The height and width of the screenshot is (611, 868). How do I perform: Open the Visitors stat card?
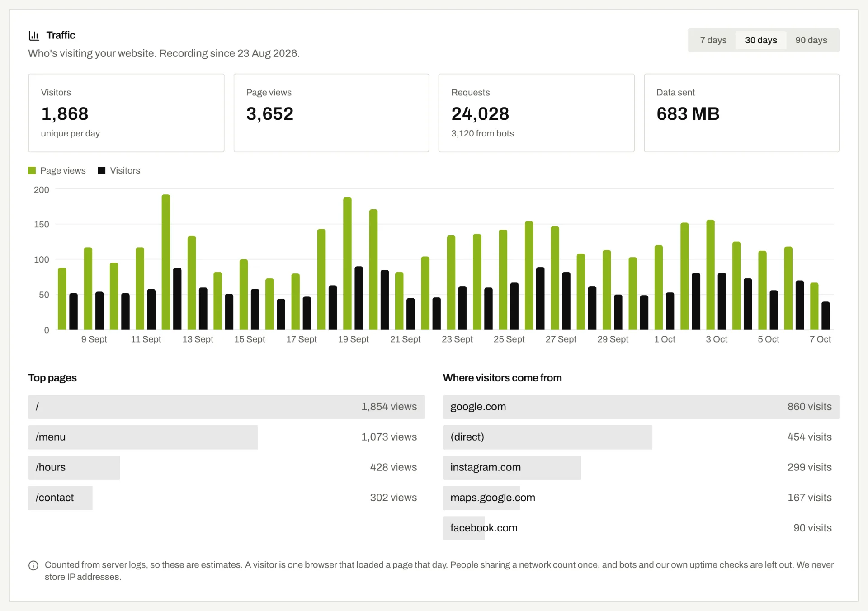pos(126,113)
